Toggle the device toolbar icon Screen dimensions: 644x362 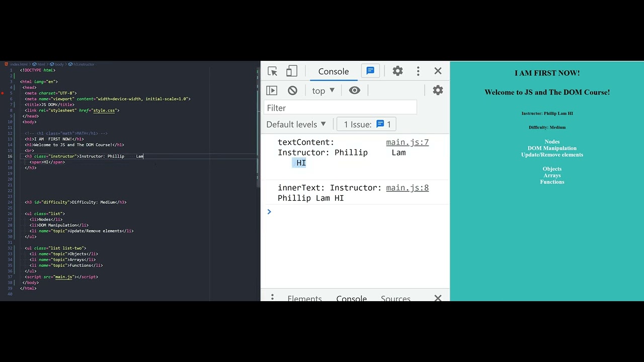[x=292, y=71]
